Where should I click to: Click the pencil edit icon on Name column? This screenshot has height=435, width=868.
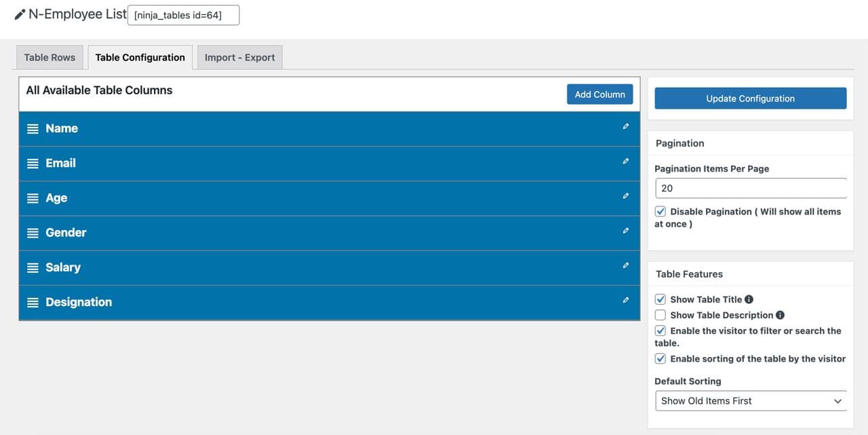tap(625, 126)
